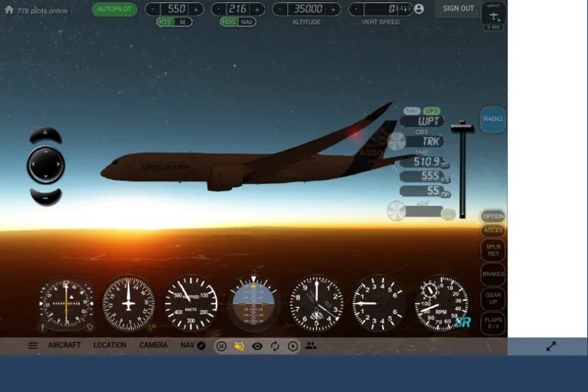The height and width of the screenshot is (392, 588).
Task: Pause the simulation
Action: click(221, 346)
